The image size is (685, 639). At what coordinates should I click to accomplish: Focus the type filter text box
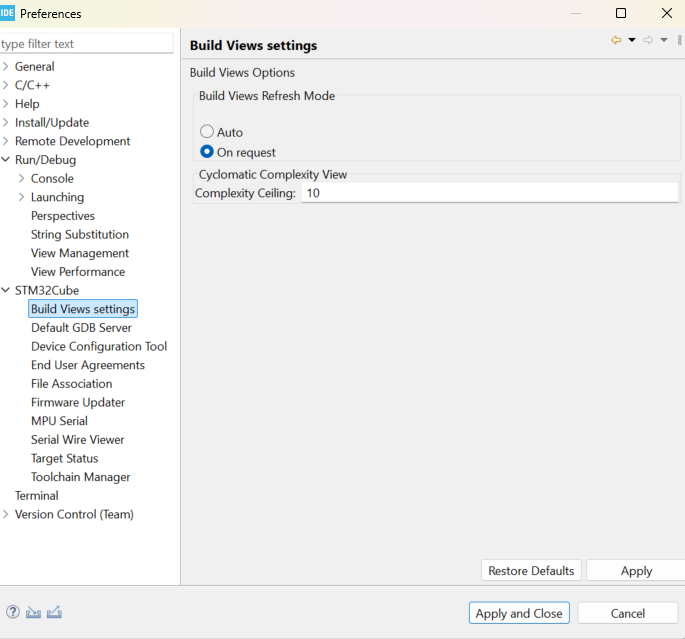(x=89, y=44)
